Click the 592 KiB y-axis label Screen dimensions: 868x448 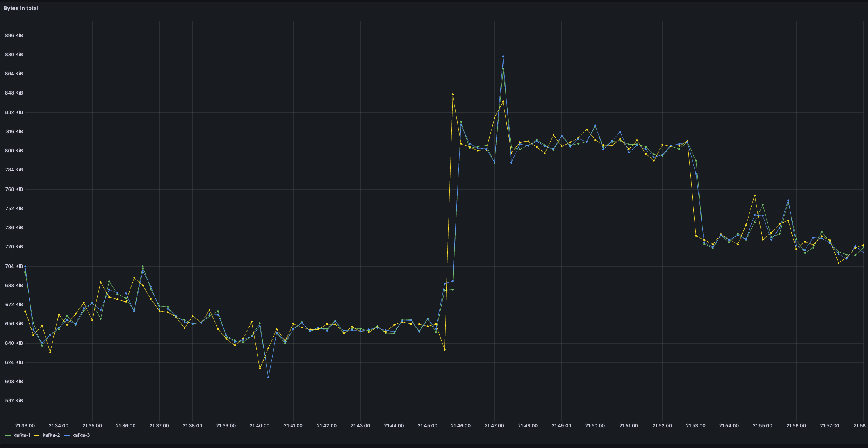[14, 401]
